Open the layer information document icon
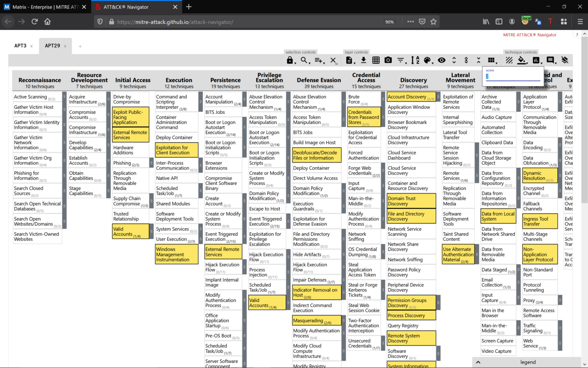The width and height of the screenshot is (588, 368). point(349,60)
